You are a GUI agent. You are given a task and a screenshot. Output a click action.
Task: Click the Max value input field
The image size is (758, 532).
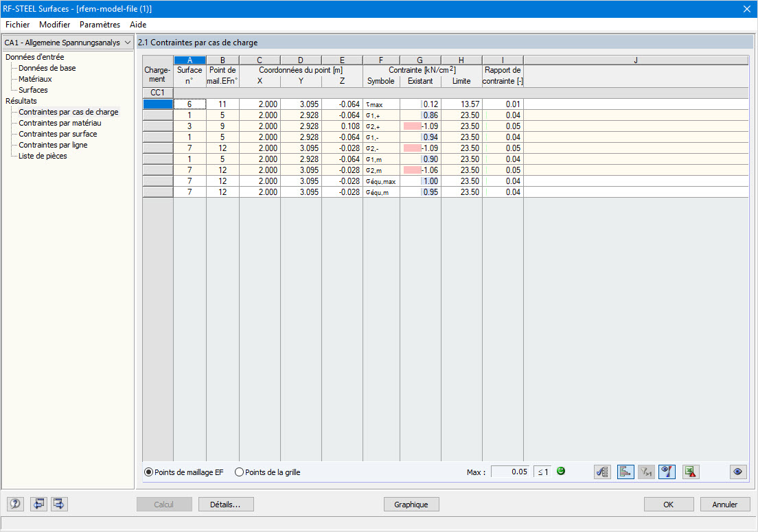click(x=512, y=472)
